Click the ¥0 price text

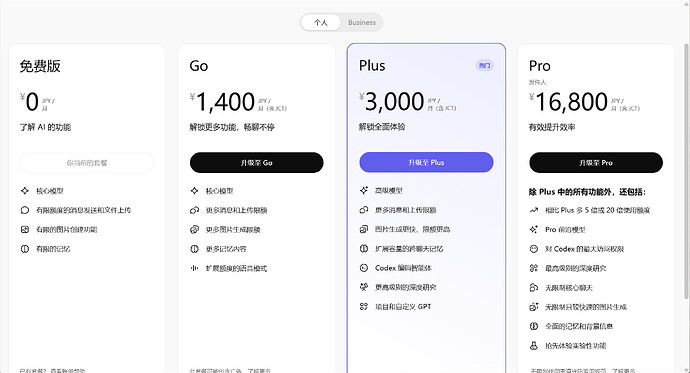coord(29,102)
